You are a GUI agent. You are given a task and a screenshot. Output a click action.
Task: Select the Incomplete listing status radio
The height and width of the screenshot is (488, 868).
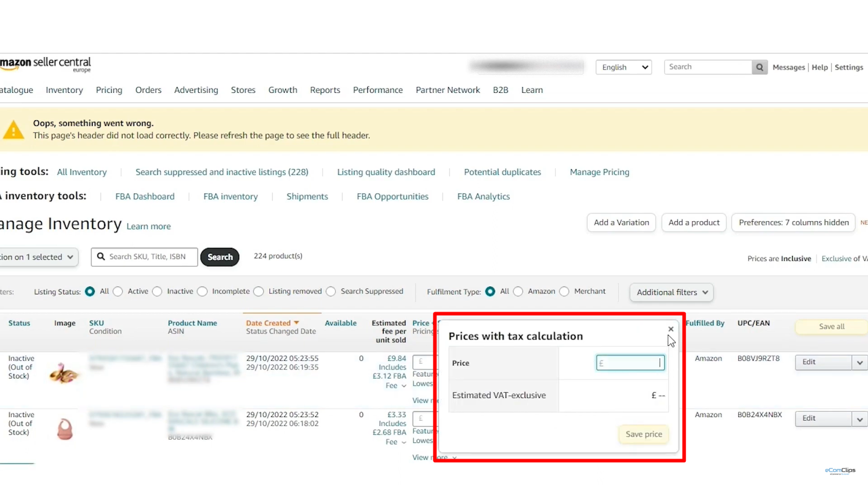[x=202, y=292]
